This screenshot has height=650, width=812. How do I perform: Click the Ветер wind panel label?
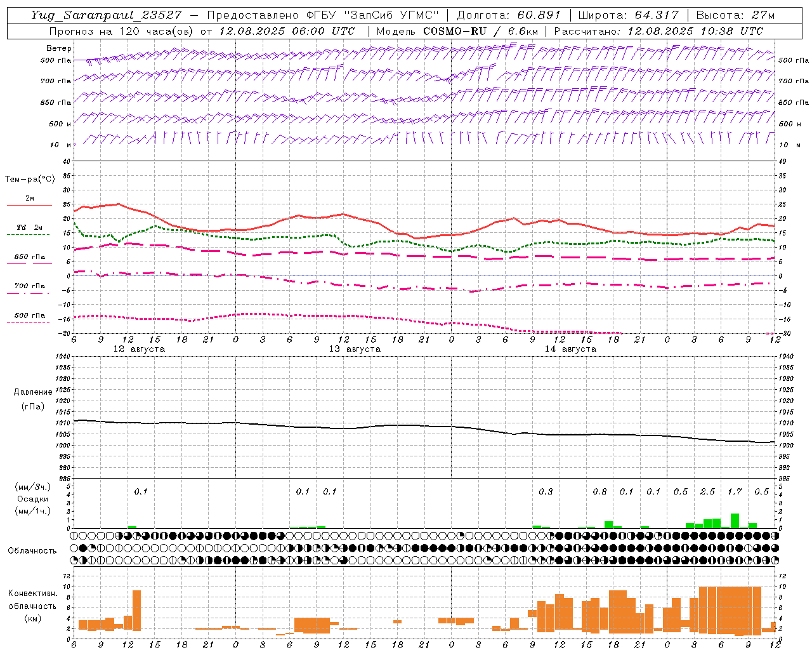click(59, 48)
